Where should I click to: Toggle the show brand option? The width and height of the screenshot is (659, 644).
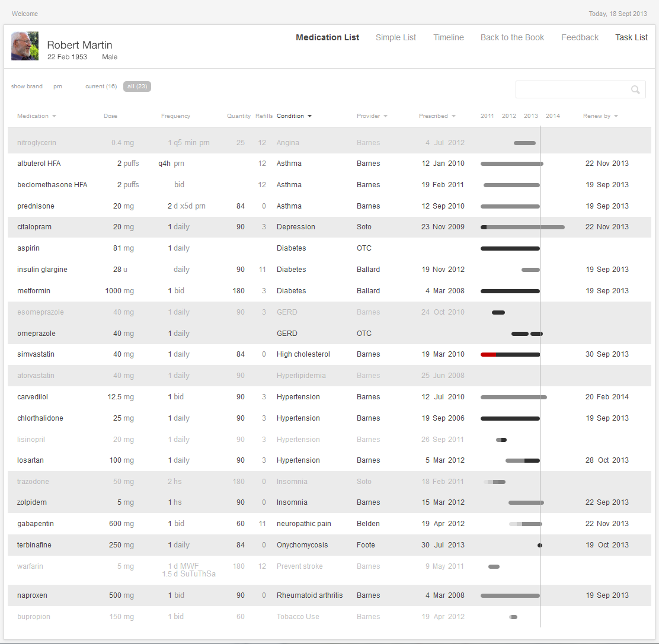(27, 86)
